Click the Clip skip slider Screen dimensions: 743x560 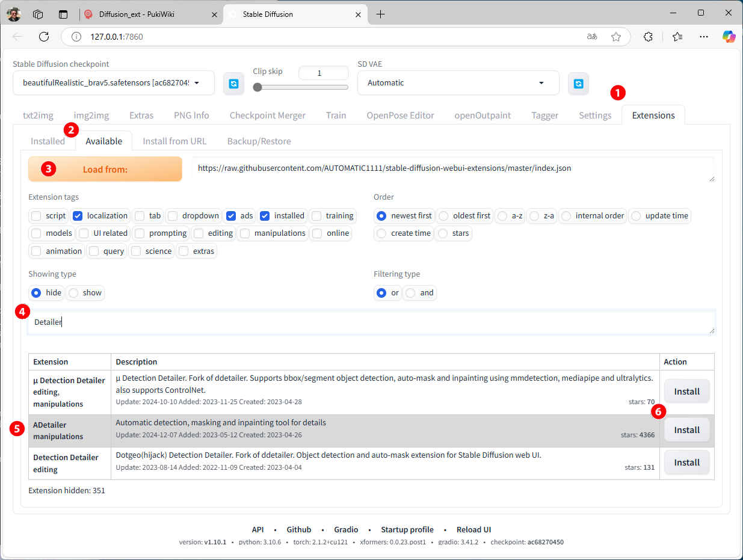pos(301,87)
